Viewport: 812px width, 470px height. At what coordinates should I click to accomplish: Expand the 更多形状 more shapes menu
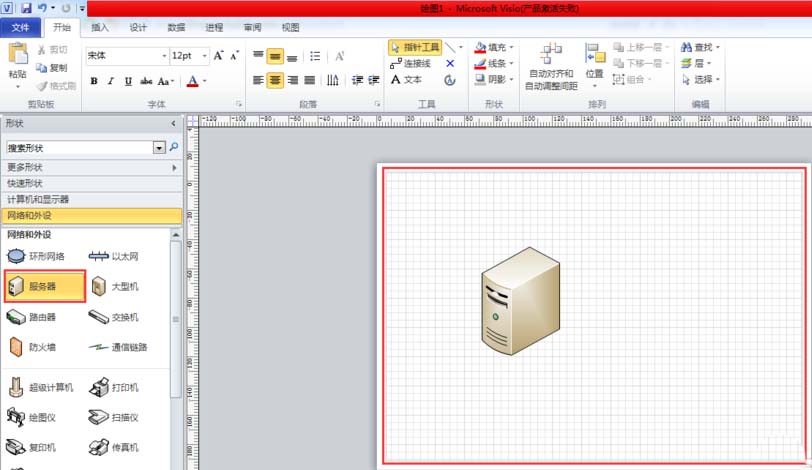click(x=90, y=167)
